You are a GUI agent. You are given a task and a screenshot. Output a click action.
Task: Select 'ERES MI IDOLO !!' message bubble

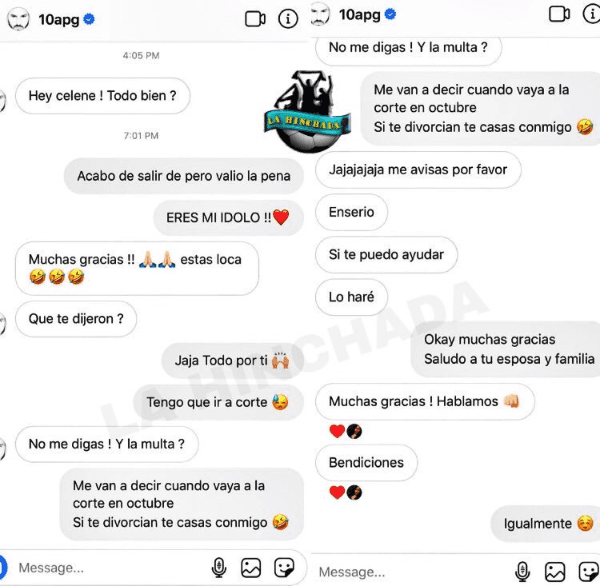click(x=228, y=218)
